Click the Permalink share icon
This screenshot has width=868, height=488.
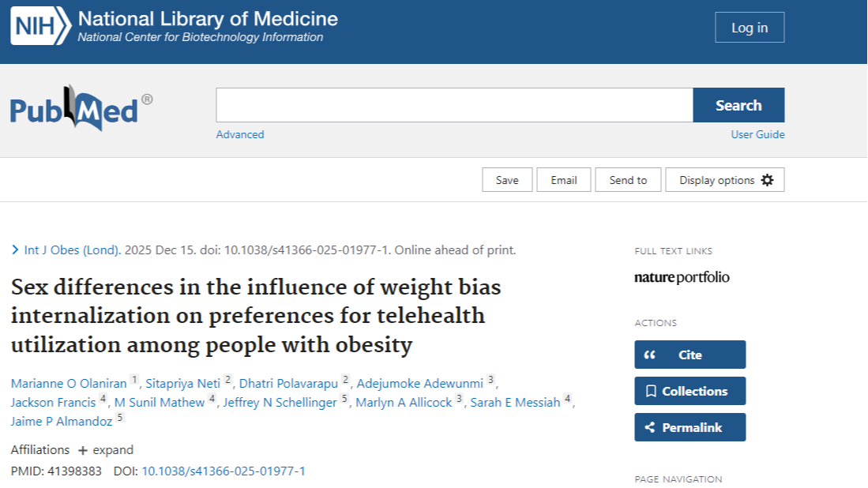pyautogui.click(x=650, y=427)
